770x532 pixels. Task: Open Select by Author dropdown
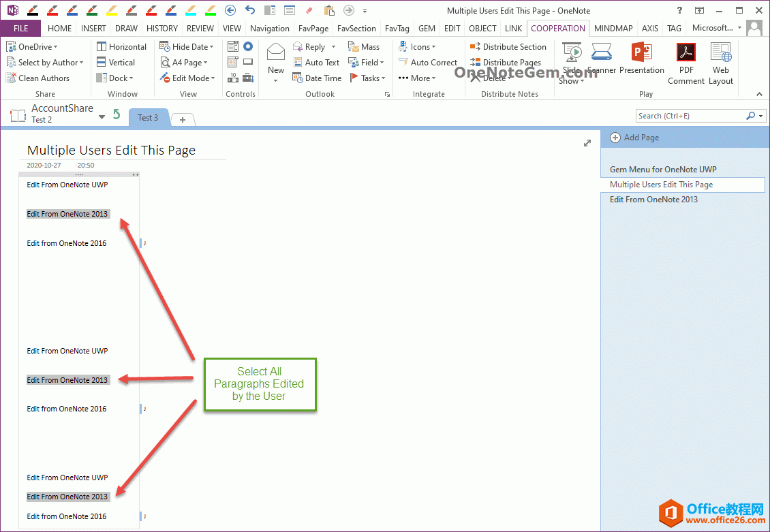45,63
